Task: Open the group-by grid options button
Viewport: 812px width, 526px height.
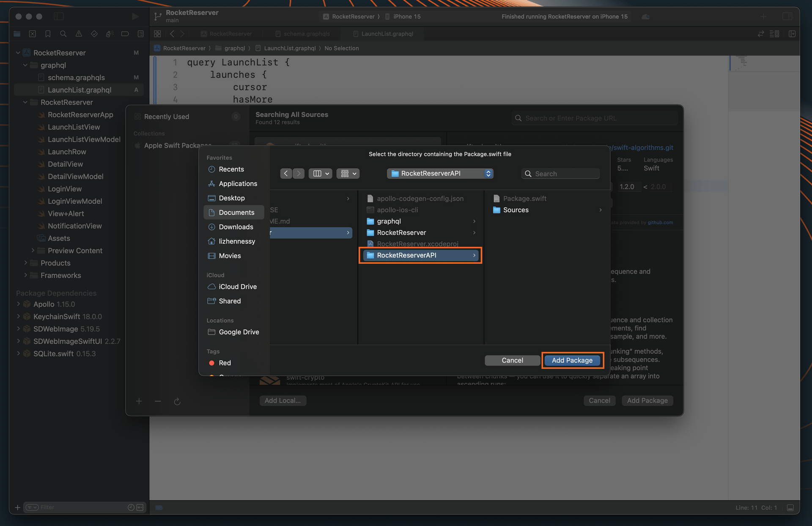Action: pos(348,173)
